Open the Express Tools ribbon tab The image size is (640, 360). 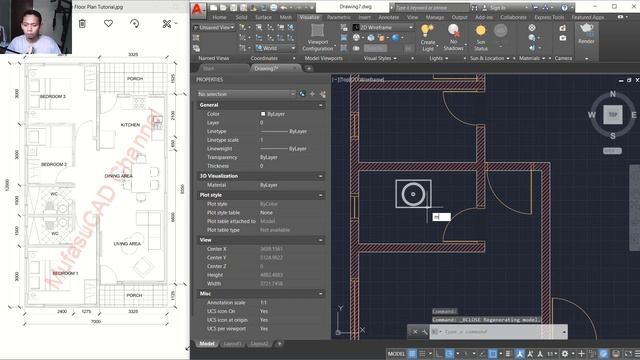coord(549,17)
